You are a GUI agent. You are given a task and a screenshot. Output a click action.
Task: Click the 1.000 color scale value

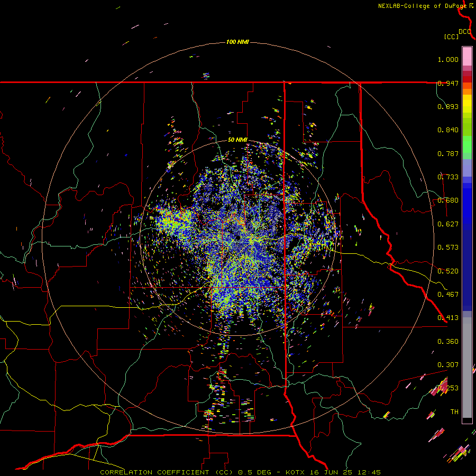448,59
